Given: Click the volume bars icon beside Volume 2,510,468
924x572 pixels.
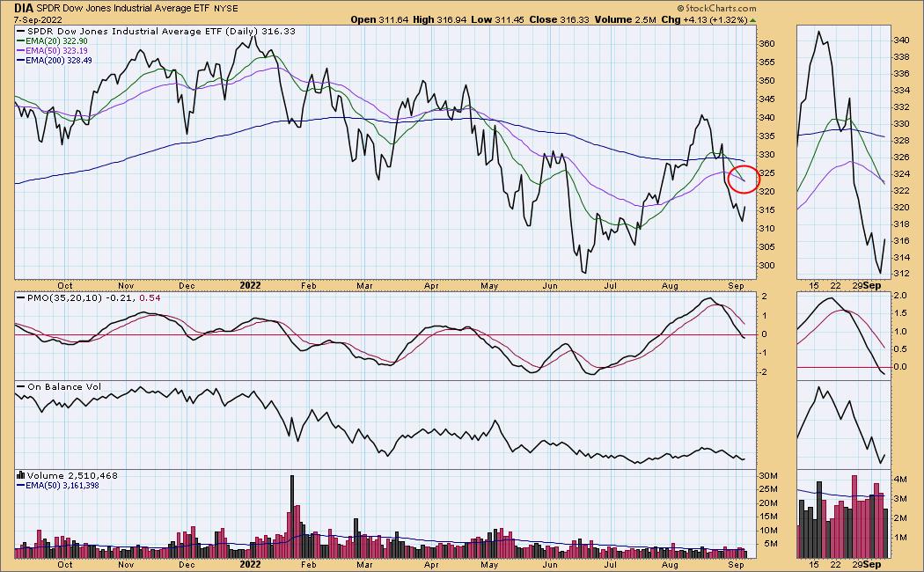Looking at the screenshot, I should [x=20, y=475].
